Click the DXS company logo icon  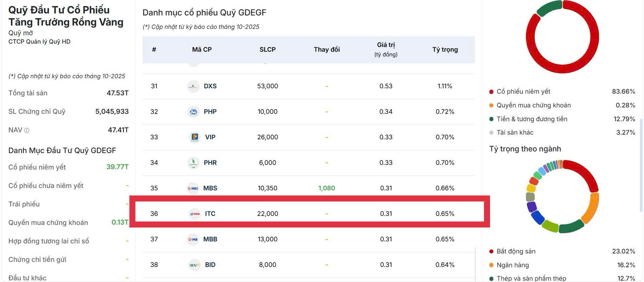(x=193, y=86)
